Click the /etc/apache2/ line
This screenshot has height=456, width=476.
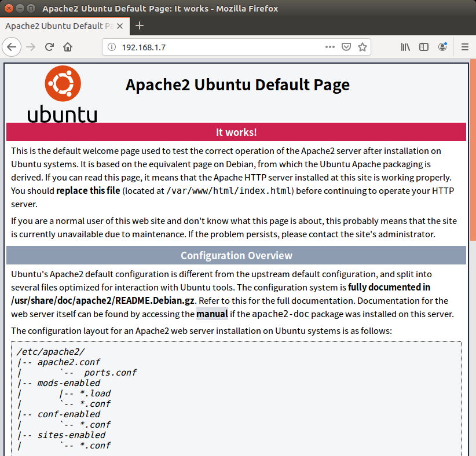click(51, 352)
